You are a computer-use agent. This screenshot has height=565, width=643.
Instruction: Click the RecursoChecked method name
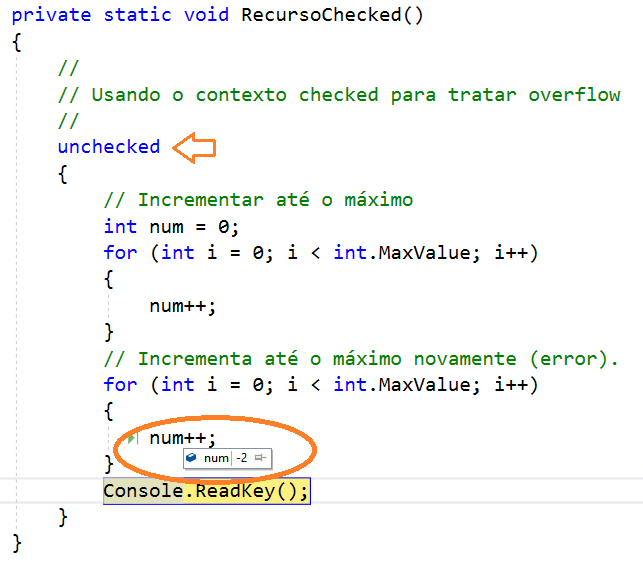(x=321, y=15)
